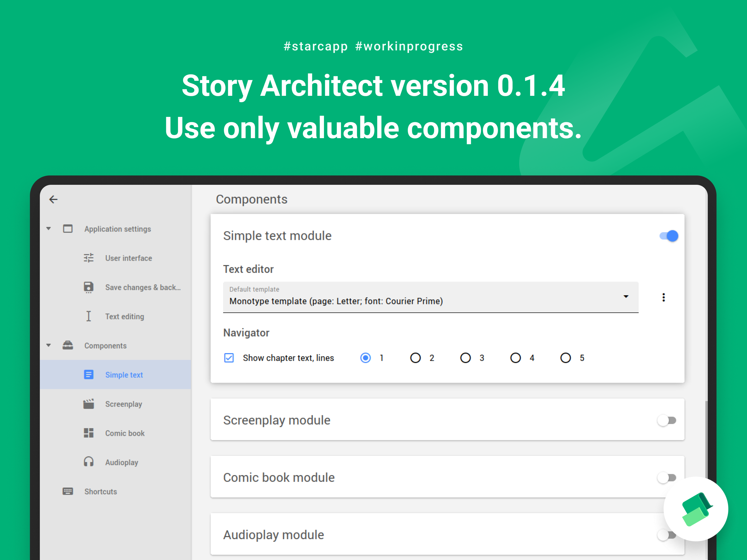
Task: Go back using the left arrow icon
Action: coord(53,199)
